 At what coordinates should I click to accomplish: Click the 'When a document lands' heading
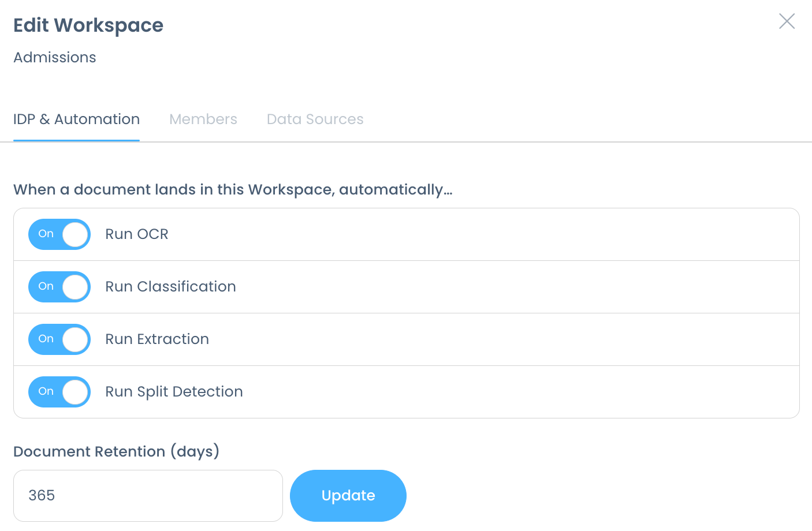(233, 190)
